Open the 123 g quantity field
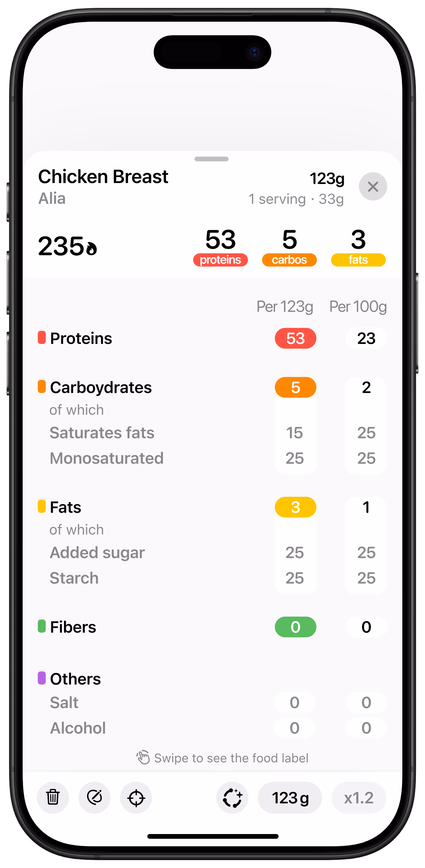 pyautogui.click(x=290, y=797)
